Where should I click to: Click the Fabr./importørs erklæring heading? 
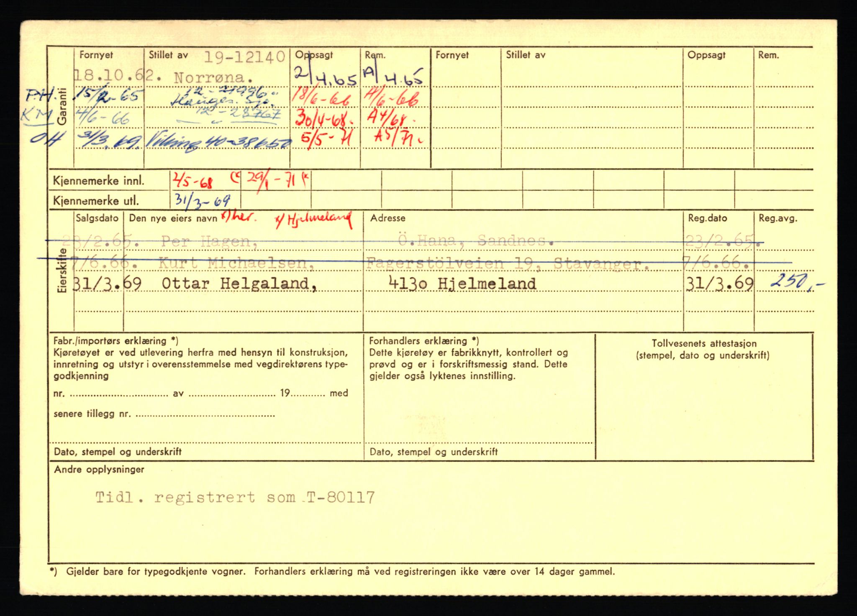116,341
